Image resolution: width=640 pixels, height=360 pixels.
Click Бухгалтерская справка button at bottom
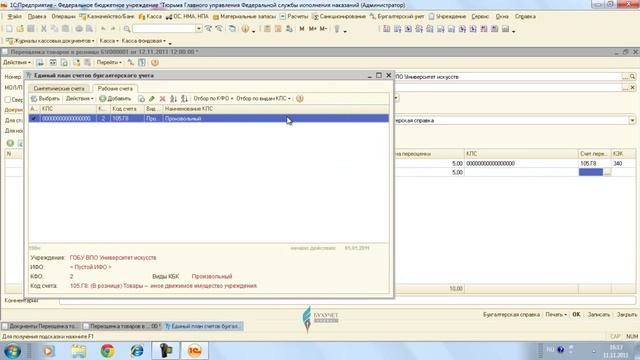511,315
